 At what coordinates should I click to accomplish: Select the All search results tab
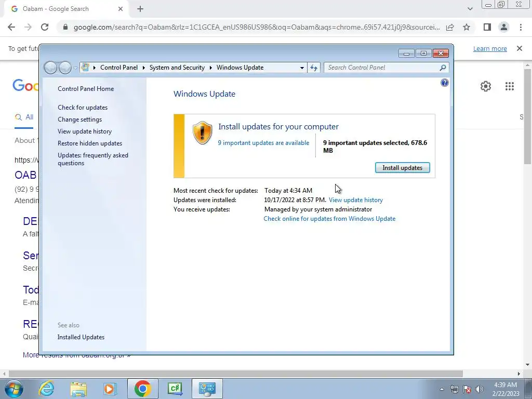pyautogui.click(x=24, y=117)
